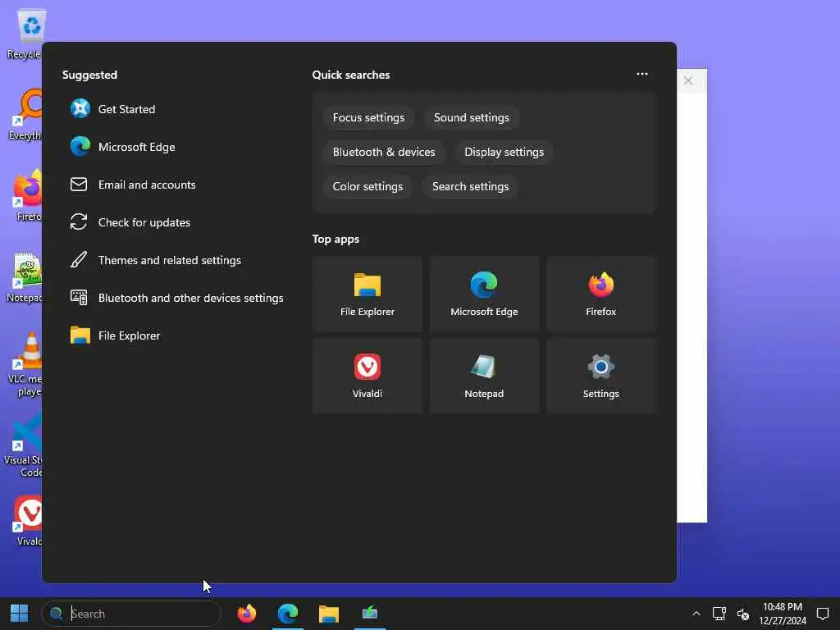Open the fourth pinned taskbar app with green arrow

pos(370,614)
